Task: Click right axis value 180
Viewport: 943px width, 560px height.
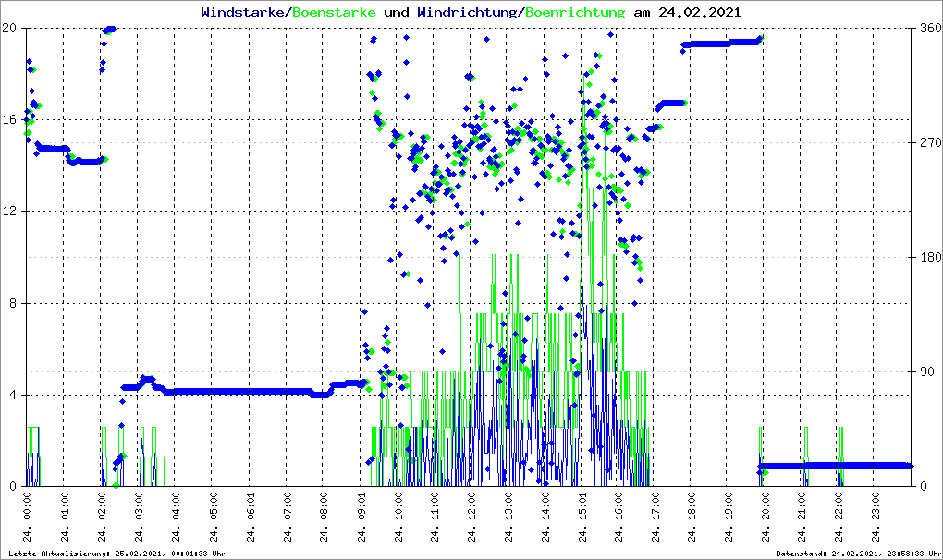Action: [930, 257]
